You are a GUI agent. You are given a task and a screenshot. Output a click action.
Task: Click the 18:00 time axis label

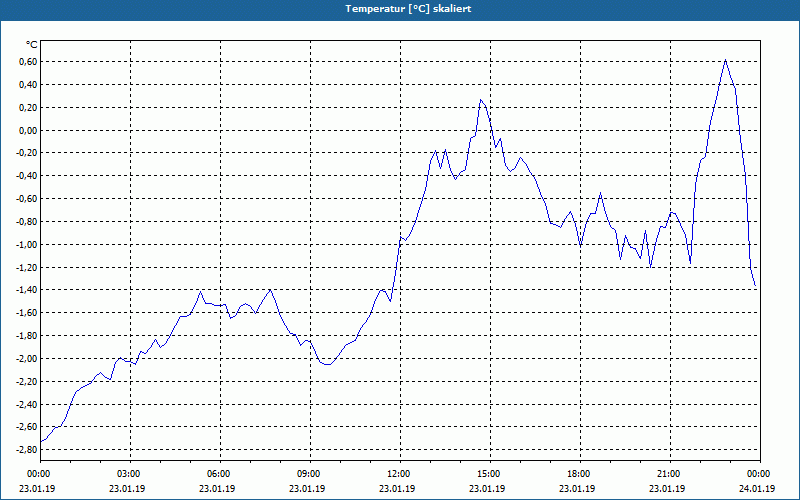(x=580, y=474)
